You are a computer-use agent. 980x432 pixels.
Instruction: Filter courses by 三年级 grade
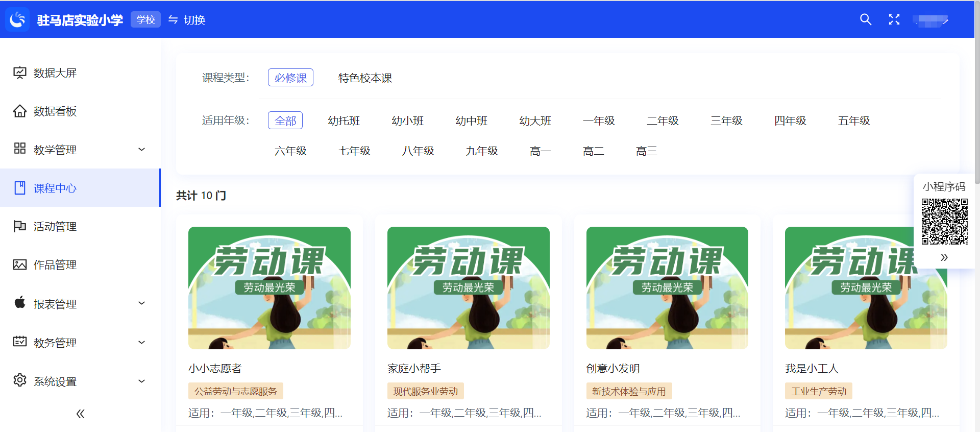[x=726, y=121]
